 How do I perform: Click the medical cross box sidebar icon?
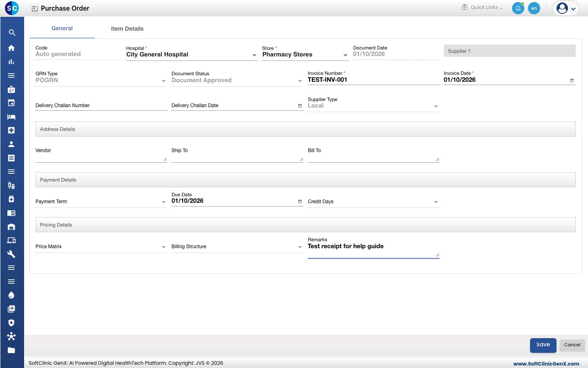pyautogui.click(x=11, y=130)
